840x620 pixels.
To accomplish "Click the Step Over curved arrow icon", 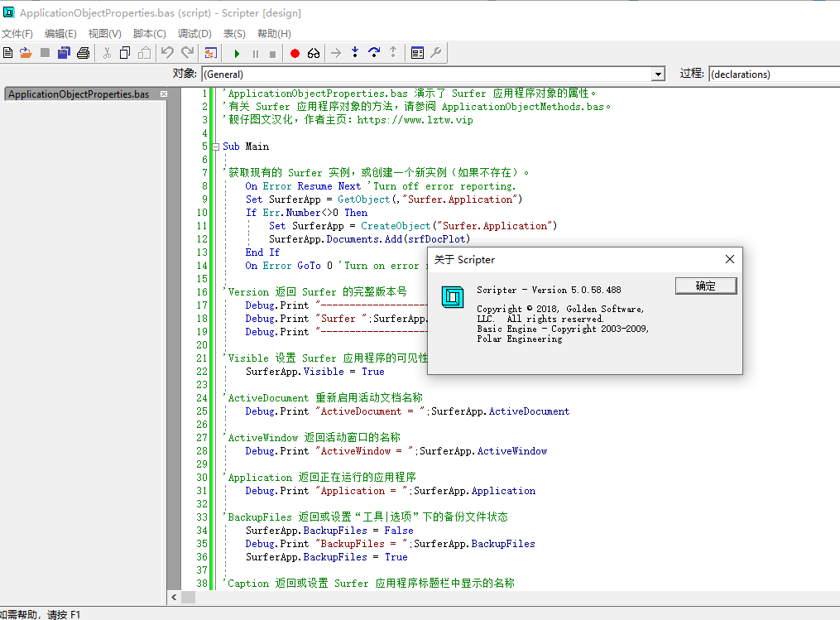I will (374, 52).
